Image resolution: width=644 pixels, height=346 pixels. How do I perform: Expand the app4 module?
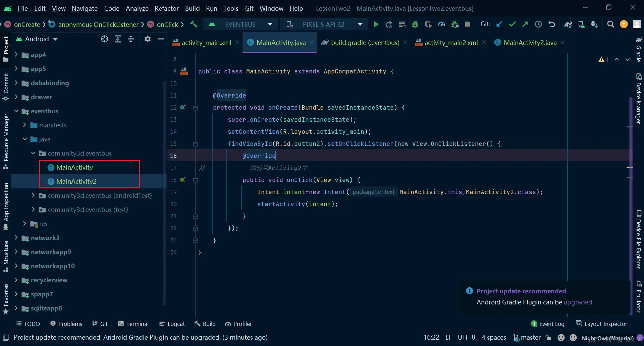pyautogui.click(x=16, y=55)
